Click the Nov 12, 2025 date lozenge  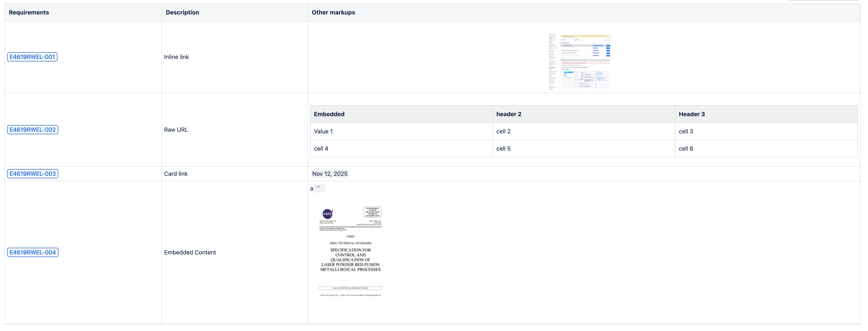(x=330, y=173)
